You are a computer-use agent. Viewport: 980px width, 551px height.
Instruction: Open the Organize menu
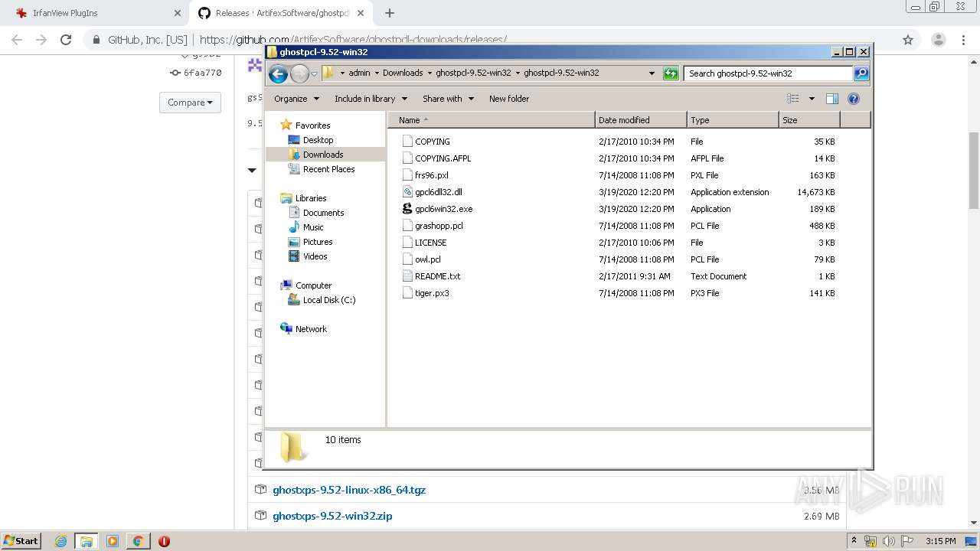296,99
